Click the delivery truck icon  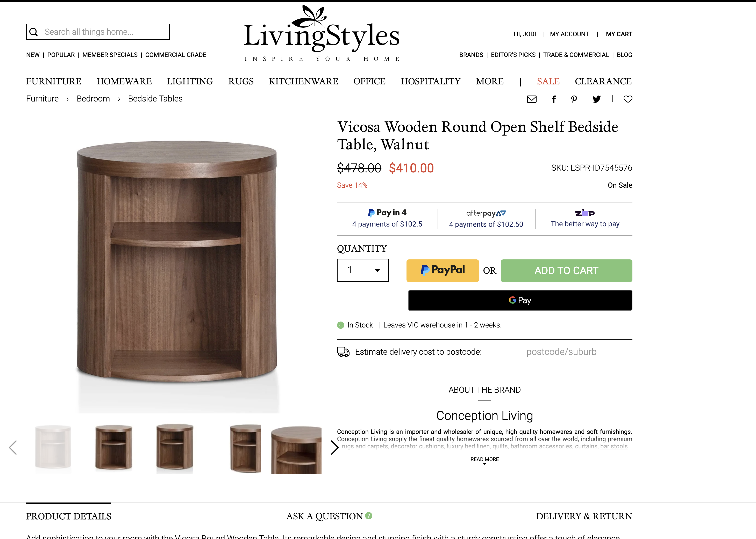click(x=343, y=352)
